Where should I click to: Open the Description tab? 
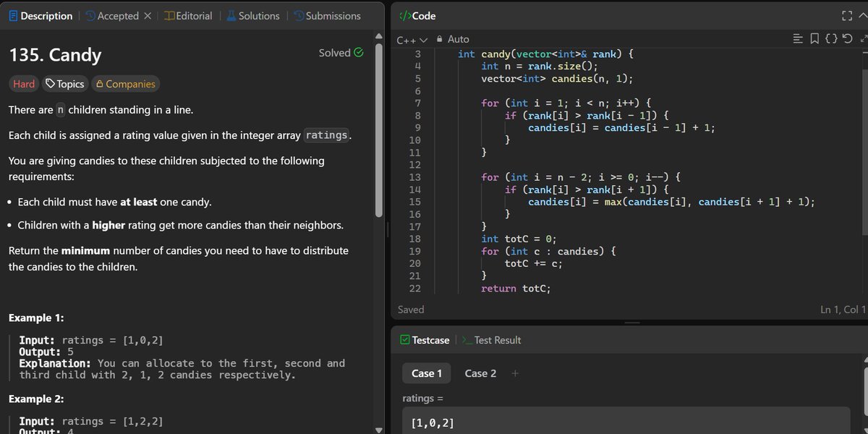coord(41,16)
